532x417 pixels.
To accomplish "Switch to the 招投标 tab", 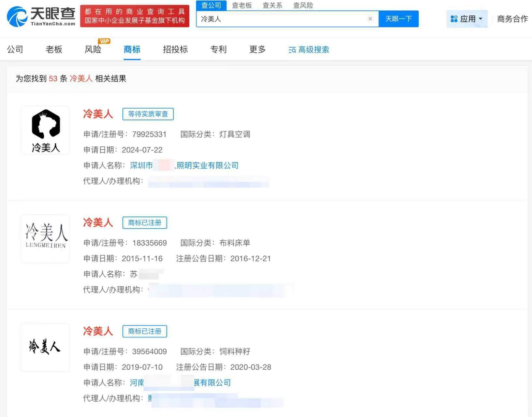I will (x=175, y=49).
